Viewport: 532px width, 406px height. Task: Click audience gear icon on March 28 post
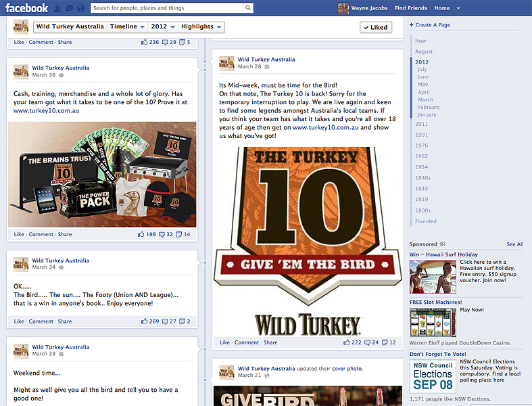[x=267, y=67]
